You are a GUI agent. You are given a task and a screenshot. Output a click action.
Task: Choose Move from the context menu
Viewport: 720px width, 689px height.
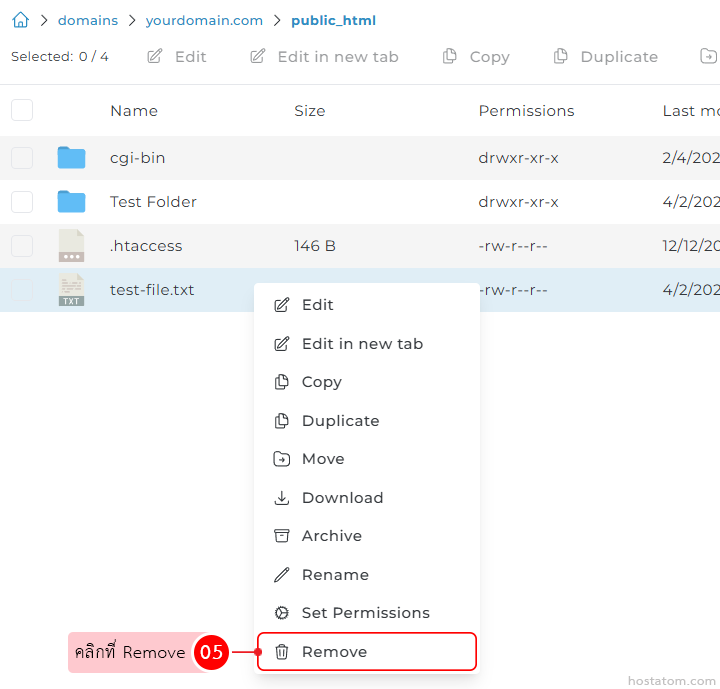point(366,459)
